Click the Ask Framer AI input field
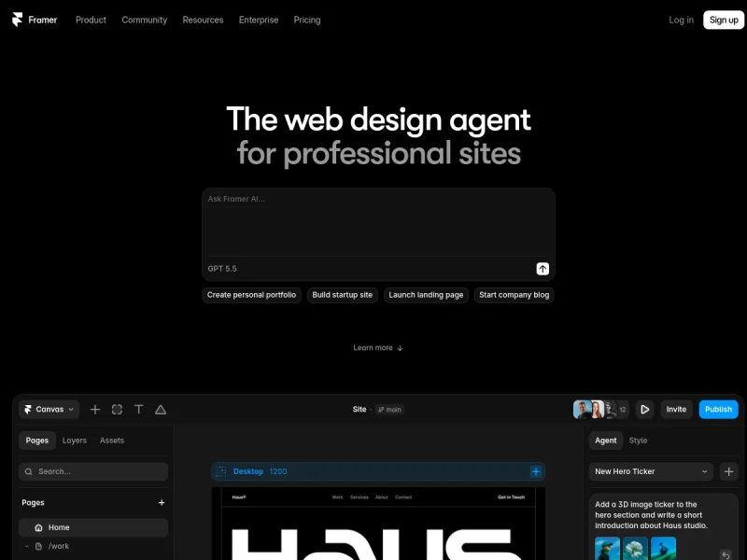This screenshot has width=747, height=560. [378, 223]
